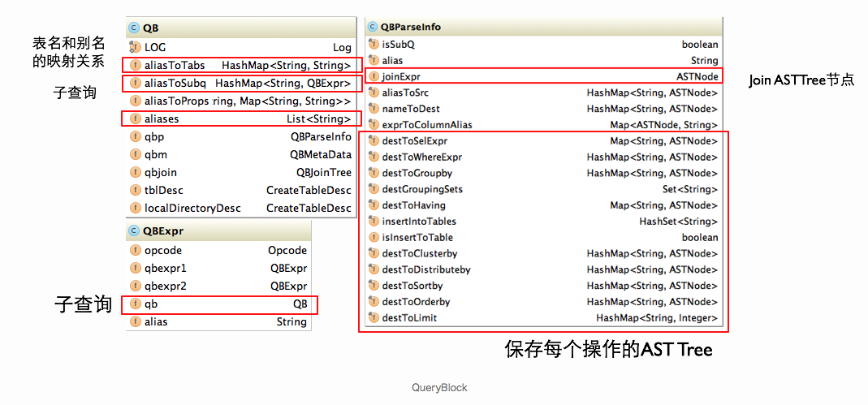Click the QBMetaData type of qbm field

[320, 154]
